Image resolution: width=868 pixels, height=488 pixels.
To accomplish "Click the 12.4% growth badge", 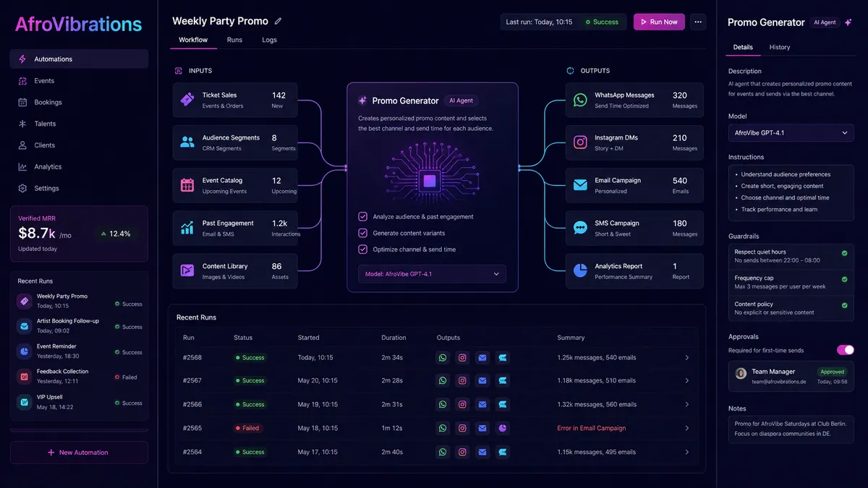I will pyautogui.click(x=115, y=234).
